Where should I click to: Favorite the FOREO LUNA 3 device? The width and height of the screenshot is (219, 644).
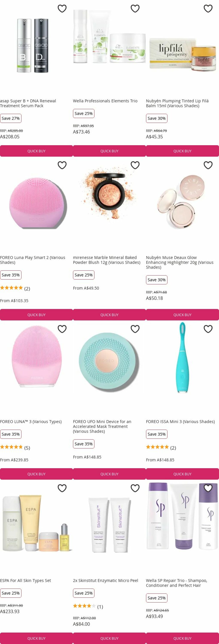point(62,329)
